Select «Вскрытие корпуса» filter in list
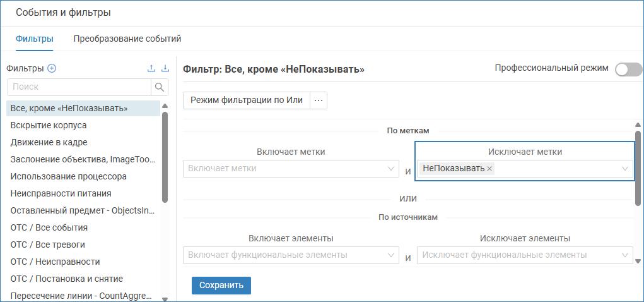The height and width of the screenshot is (302, 644). 49,125
